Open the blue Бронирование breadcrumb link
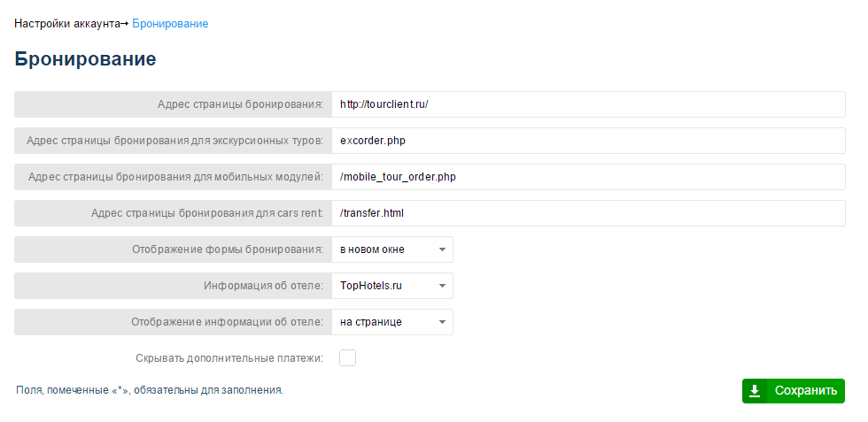 [x=170, y=24]
